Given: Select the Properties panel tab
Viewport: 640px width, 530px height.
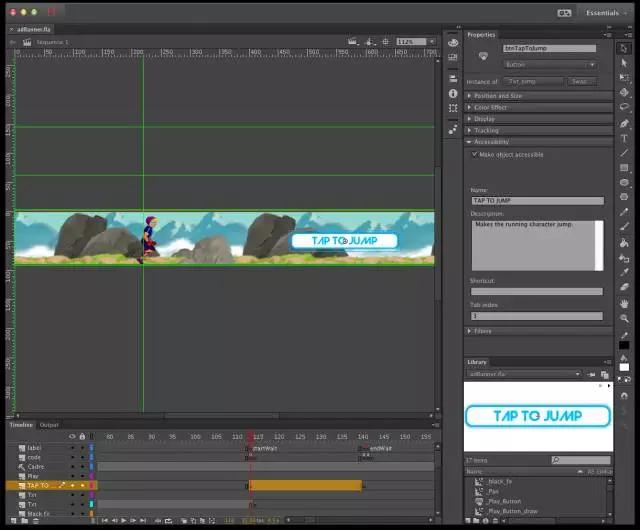Looking at the screenshot, I should (481, 35).
